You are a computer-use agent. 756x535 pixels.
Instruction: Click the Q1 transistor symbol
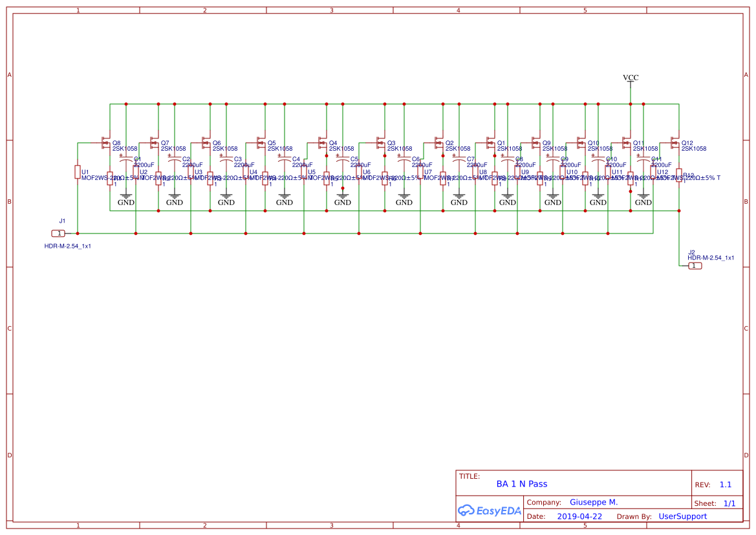[490, 142]
